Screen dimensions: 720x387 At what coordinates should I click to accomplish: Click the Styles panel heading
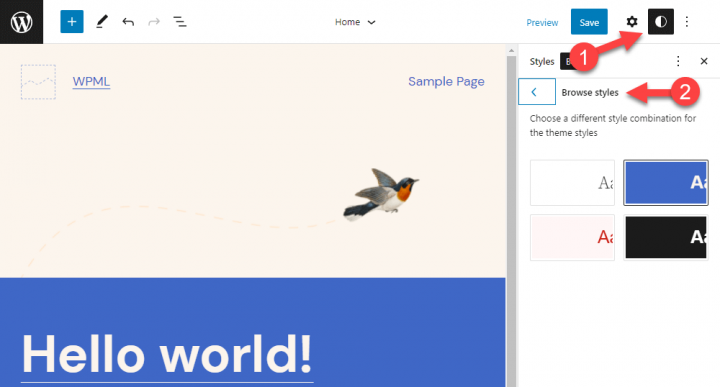[x=542, y=62]
